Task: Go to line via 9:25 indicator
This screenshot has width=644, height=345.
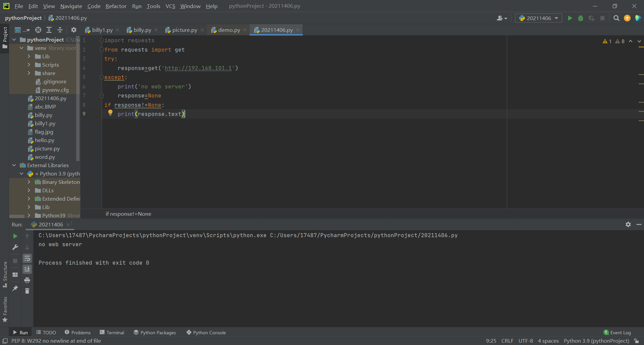Action: point(491,341)
